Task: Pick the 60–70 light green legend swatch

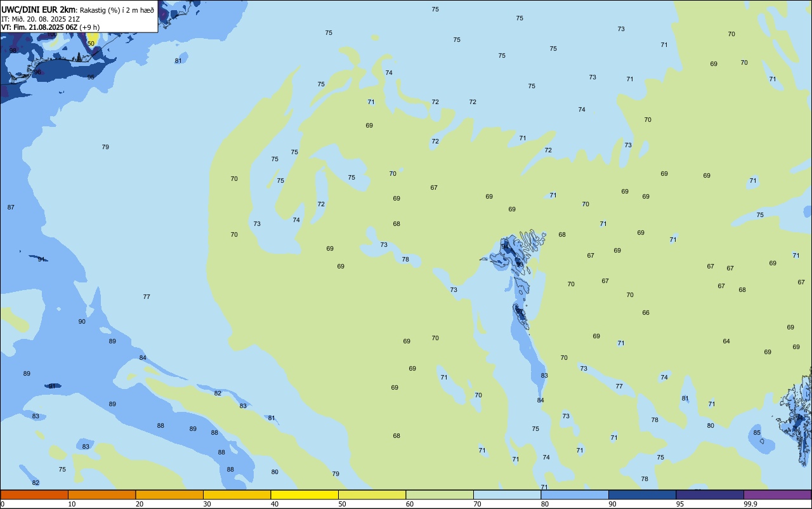Action: [x=440, y=494]
